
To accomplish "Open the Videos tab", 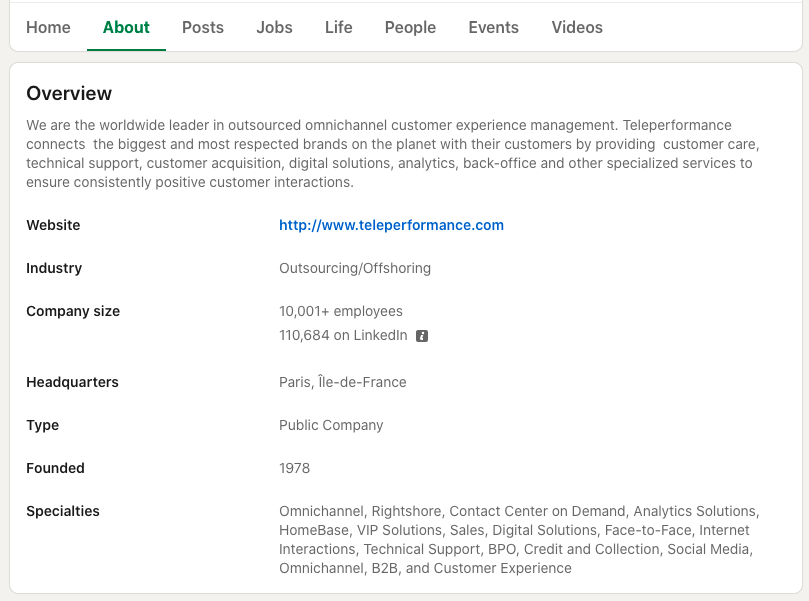I will click(577, 27).
